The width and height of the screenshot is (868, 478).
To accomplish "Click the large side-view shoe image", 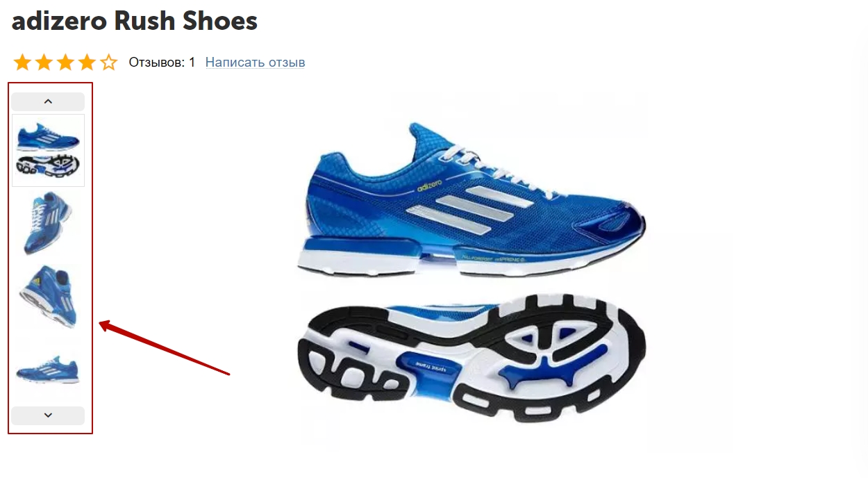I will coord(472,200).
